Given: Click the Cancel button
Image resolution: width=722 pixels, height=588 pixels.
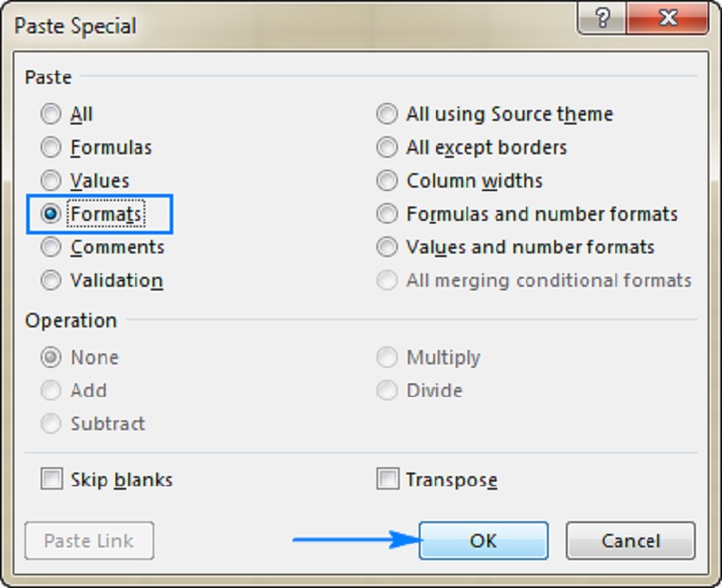Looking at the screenshot, I should [630, 541].
